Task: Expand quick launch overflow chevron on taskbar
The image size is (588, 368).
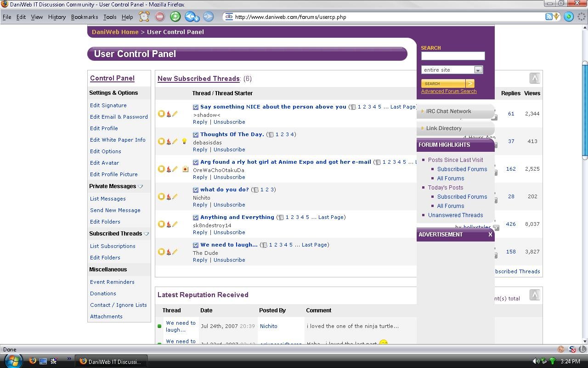Action: click(x=69, y=359)
